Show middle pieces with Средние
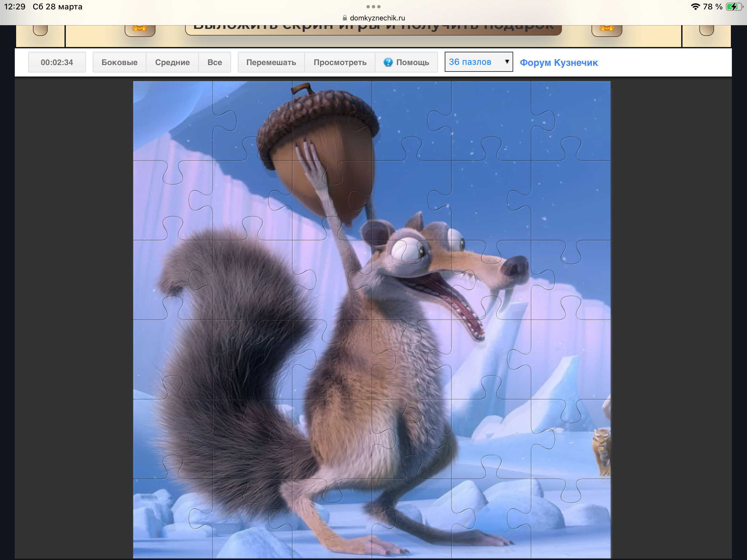This screenshot has height=560, width=747. click(172, 62)
